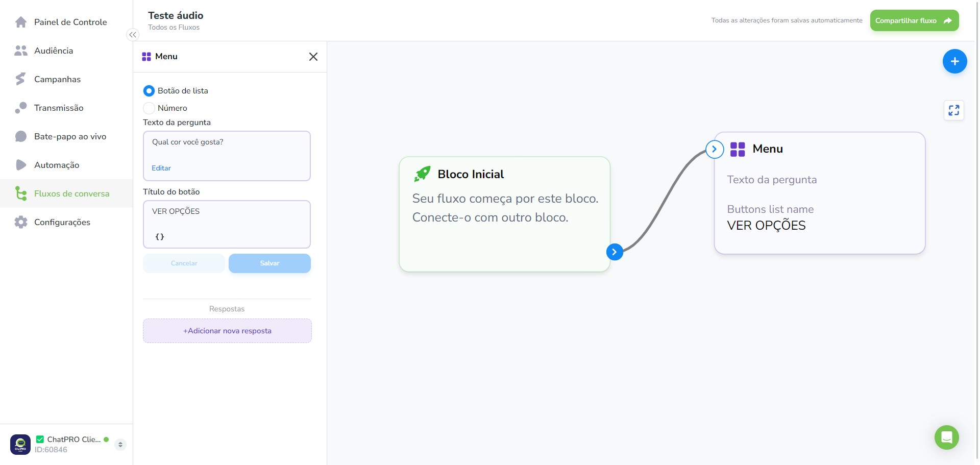This screenshot has height=465, width=980.
Task: Close the Menu edit panel
Action: (313, 57)
